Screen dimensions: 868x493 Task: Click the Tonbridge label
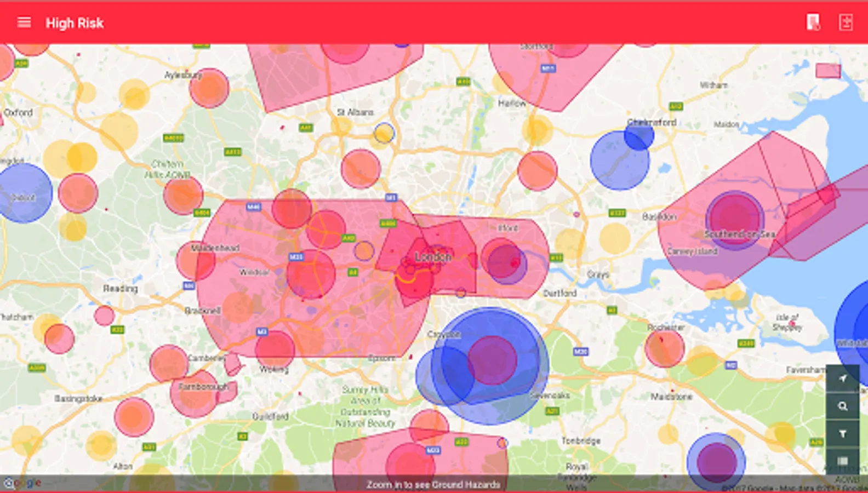581,441
